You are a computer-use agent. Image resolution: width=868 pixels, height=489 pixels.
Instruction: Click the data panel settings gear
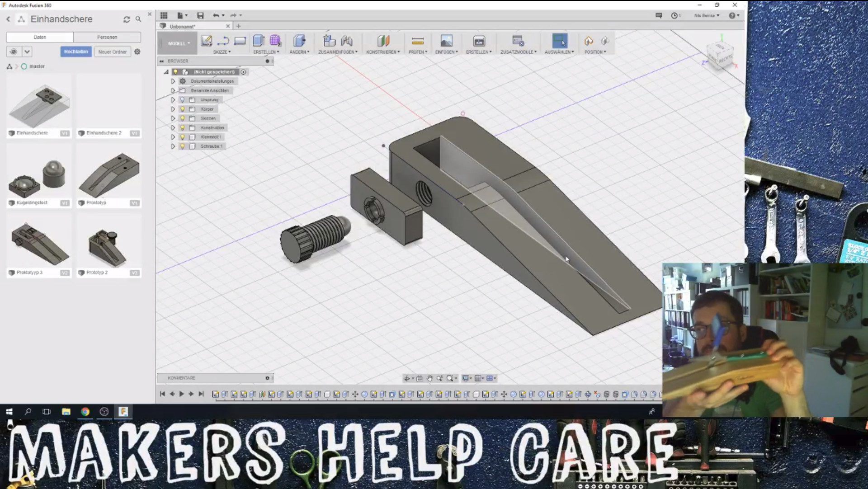137,52
